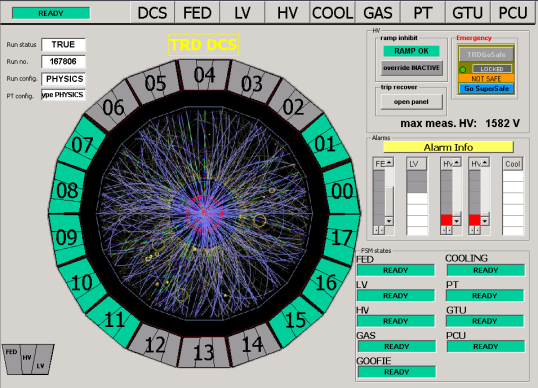Click down arrow of second HV alarm list
The height and width of the screenshot is (388, 538).
[484, 221]
